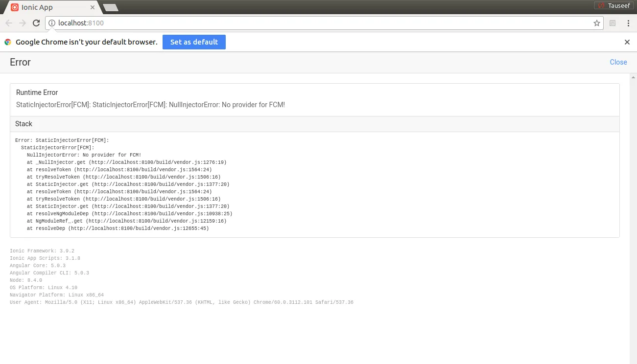The width and height of the screenshot is (637, 364).
Task: Click the localhost:8100 address bar
Action: coord(323,23)
